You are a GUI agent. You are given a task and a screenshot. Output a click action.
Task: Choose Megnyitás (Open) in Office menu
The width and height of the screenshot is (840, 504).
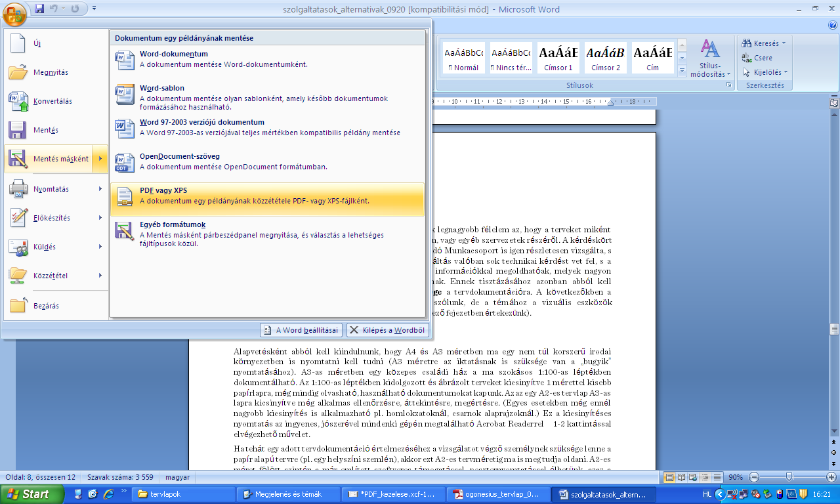pos(56,72)
